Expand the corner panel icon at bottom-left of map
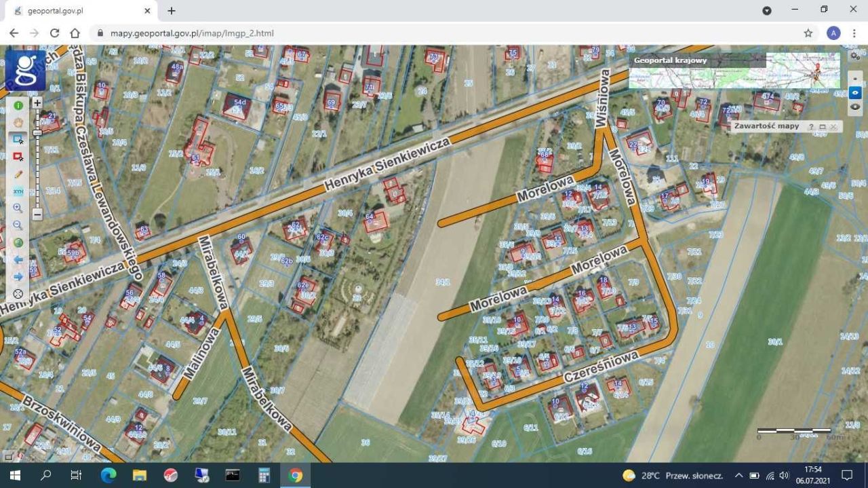The height and width of the screenshot is (488, 868). [8, 455]
